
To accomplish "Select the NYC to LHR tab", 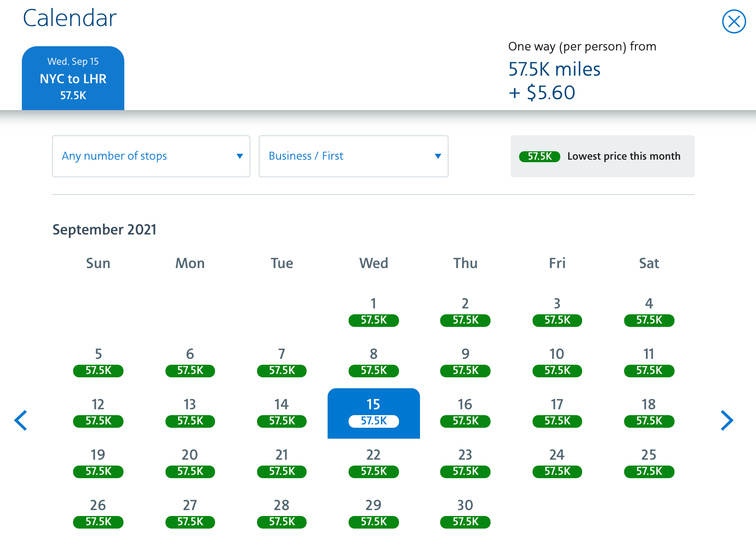I will 73,79.
